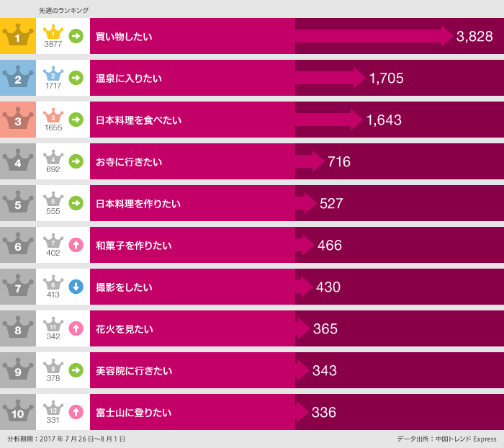The image size is (504, 448).
Task: Click the 3,828 value
Action: [x=474, y=36]
